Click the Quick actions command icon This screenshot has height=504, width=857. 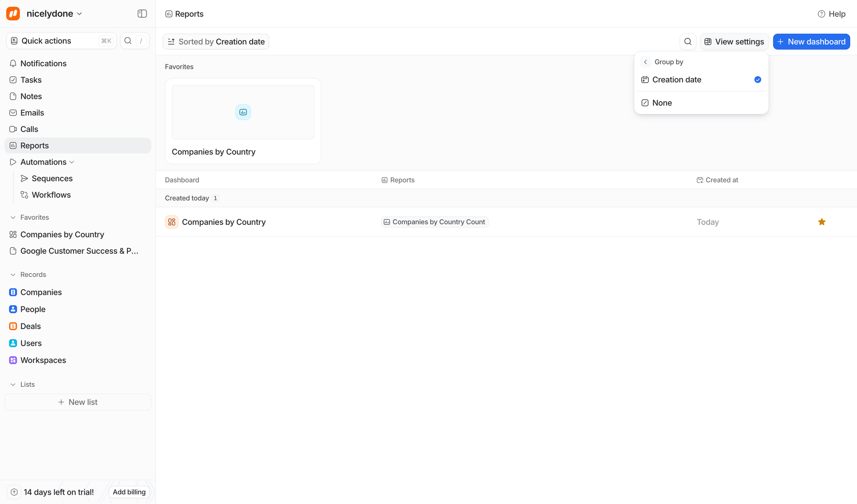[x=14, y=41]
